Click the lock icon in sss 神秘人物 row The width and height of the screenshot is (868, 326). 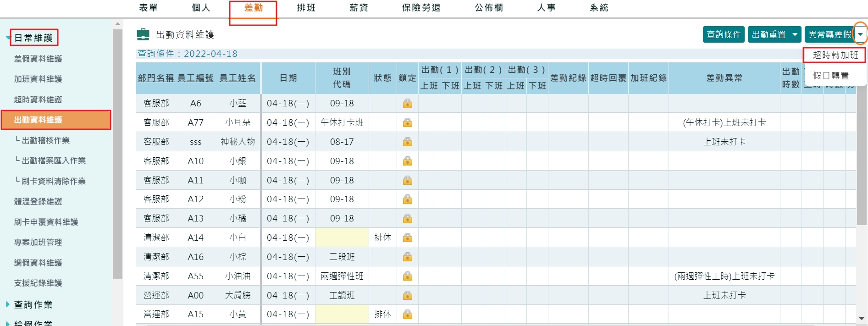tap(407, 142)
